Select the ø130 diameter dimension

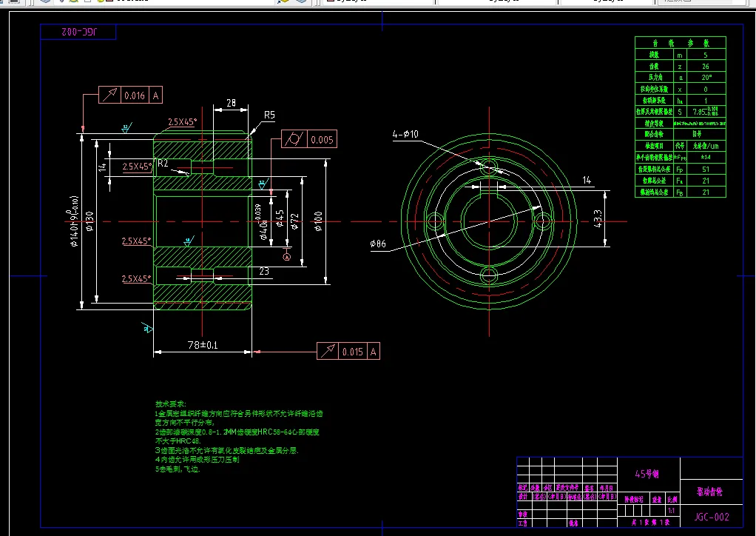coord(90,221)
